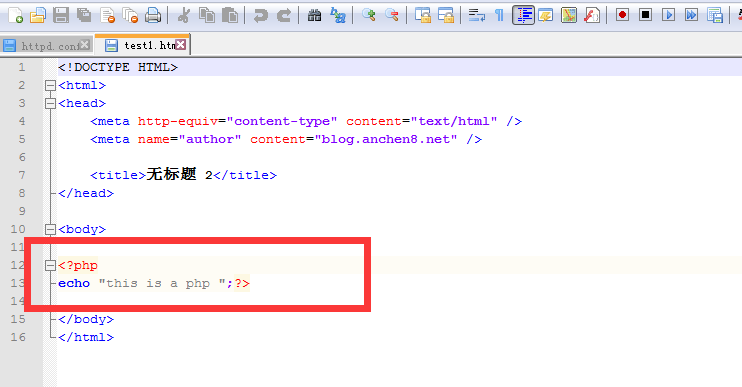The width and height of the screenshot is (742, 387).
Task: Open a file with the folder icon
Action: (x=38, y=16)
